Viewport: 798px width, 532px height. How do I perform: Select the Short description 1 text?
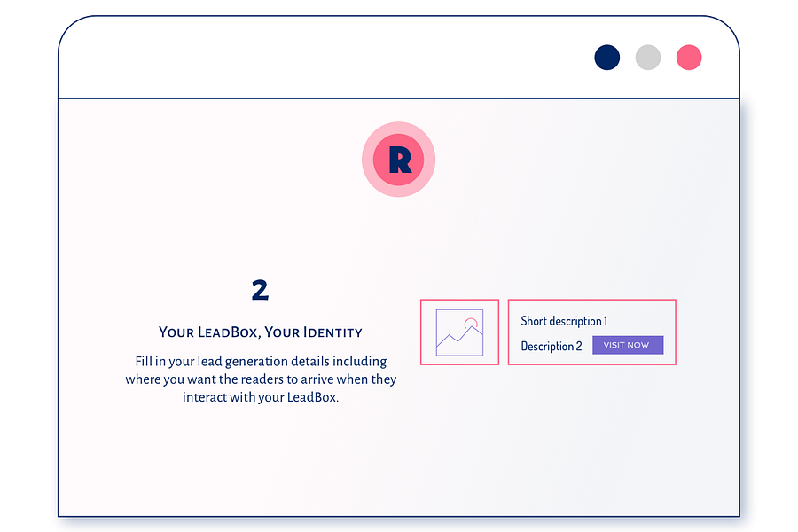564,321
